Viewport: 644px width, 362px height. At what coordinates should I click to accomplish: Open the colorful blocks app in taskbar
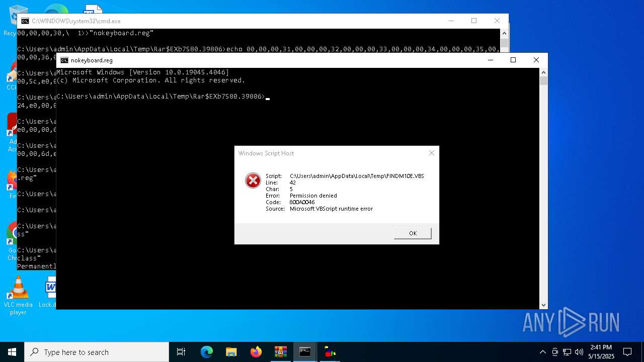[x=330, y=352]
